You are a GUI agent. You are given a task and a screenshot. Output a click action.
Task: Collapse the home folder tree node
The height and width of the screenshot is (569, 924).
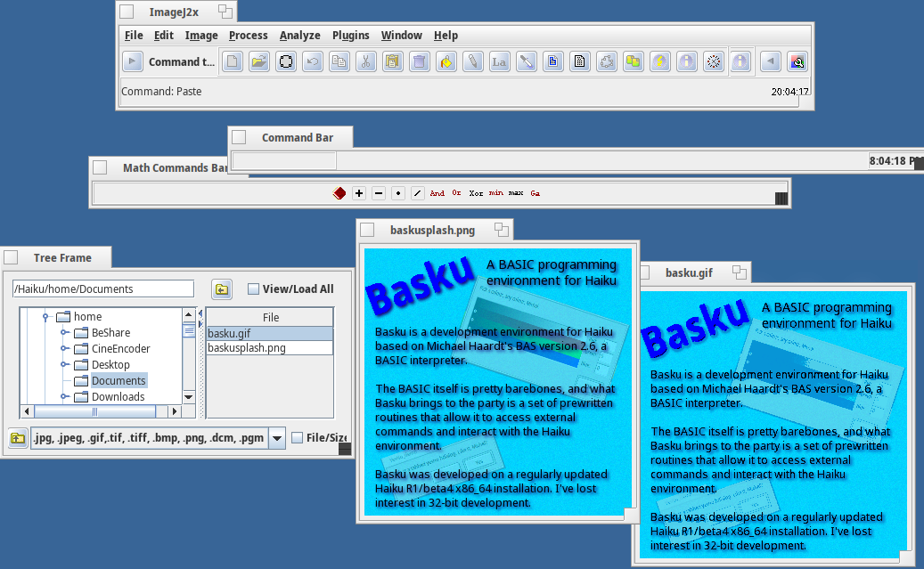[x=45, y=317]
